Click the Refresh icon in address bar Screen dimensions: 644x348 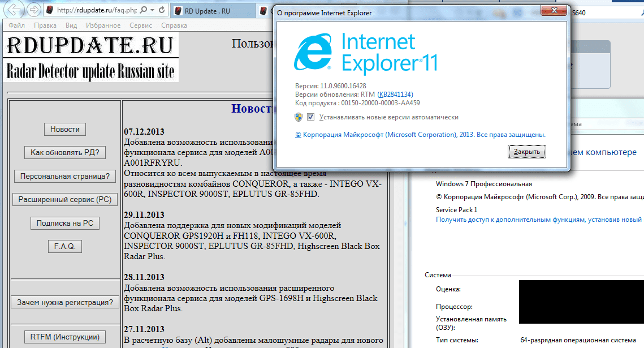(162, 11)
